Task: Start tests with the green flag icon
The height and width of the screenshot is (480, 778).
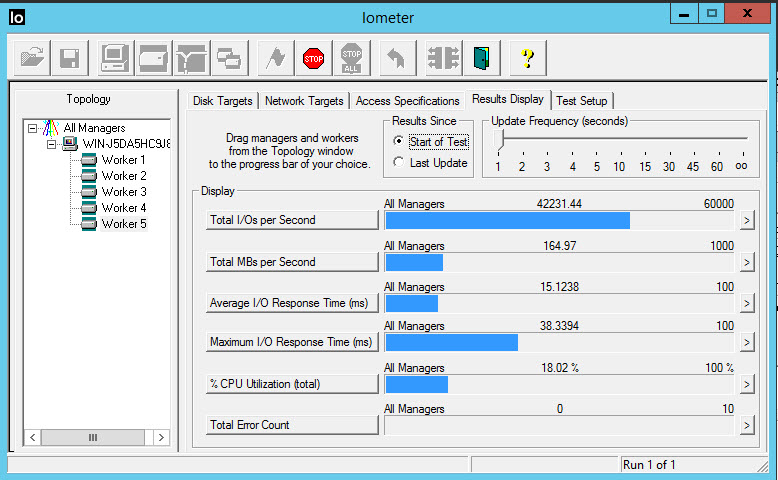Action: pos(276,58)
